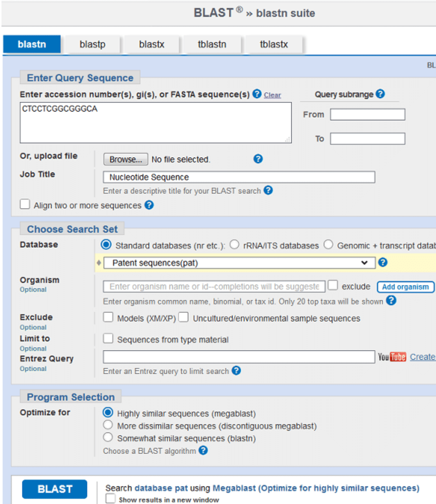This screenshot has height=504, width=436.
Task: Click the 'No file selected.' text
Action: (181, 160)
